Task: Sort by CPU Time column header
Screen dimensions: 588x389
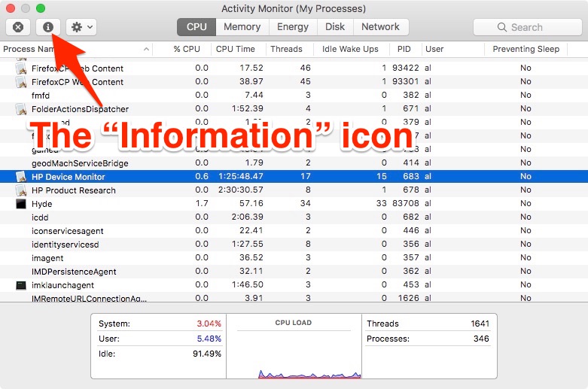Action: tap(236, 49)
